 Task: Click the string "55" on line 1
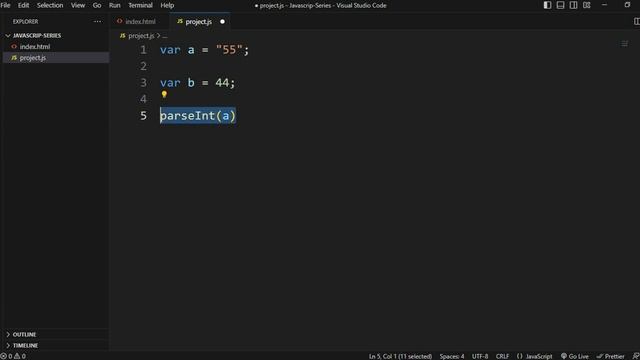[x=229, y=50]
